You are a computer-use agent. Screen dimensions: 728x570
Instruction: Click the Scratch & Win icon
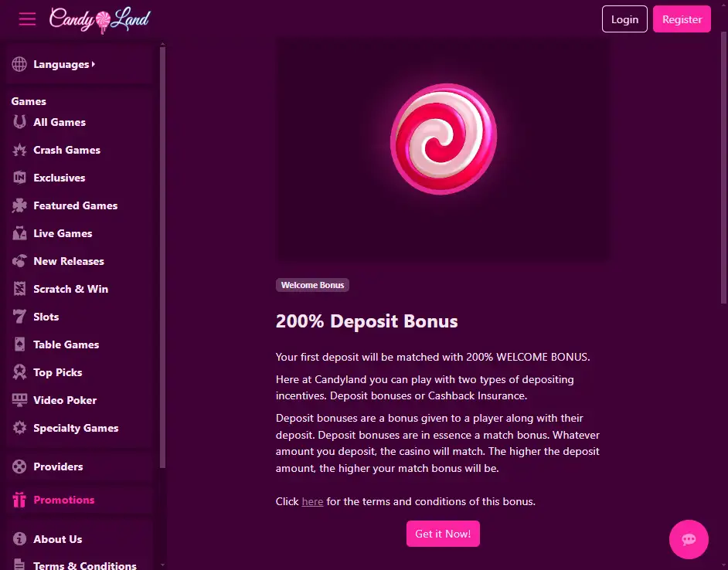tap(19, 289)
